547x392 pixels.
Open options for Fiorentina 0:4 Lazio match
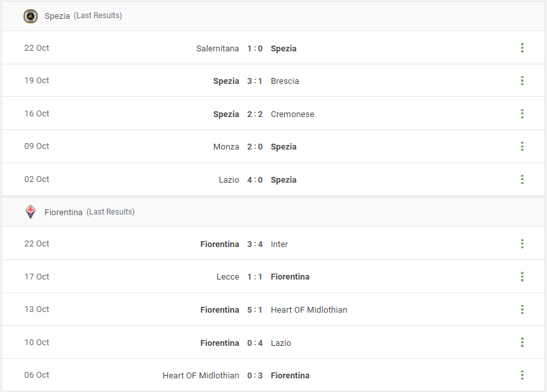[522, 342]
